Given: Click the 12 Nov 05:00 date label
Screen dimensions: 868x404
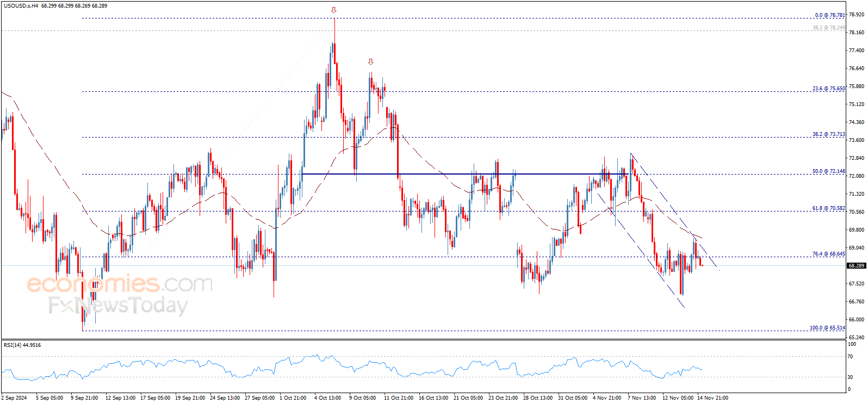Looking at the screenshot, I should pos(678,398).
